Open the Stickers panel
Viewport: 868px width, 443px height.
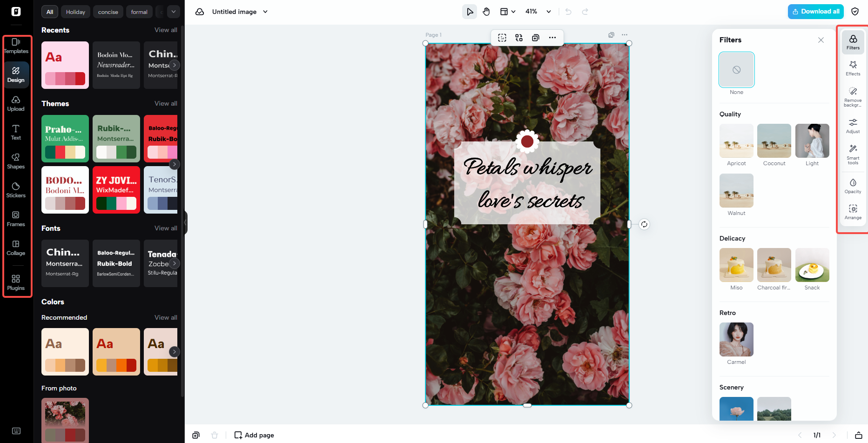[16, 190]
